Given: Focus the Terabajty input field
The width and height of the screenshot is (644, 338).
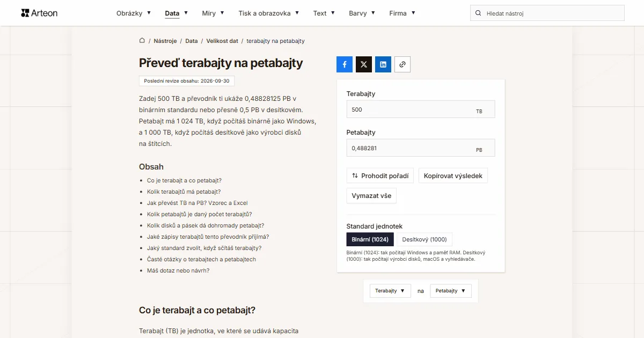Looking at the screenshot, I should (x=421, y=109).
